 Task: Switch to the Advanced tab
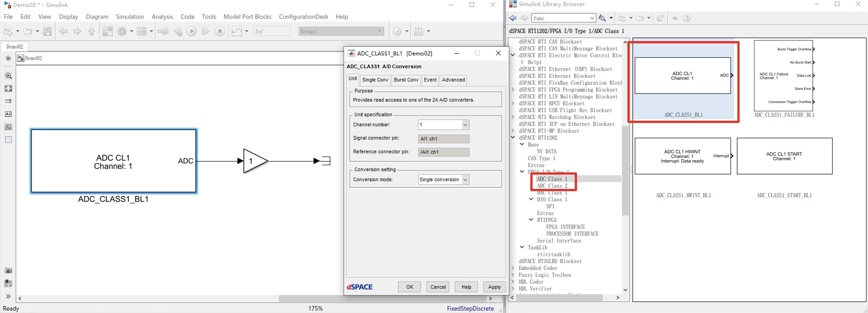453,80
